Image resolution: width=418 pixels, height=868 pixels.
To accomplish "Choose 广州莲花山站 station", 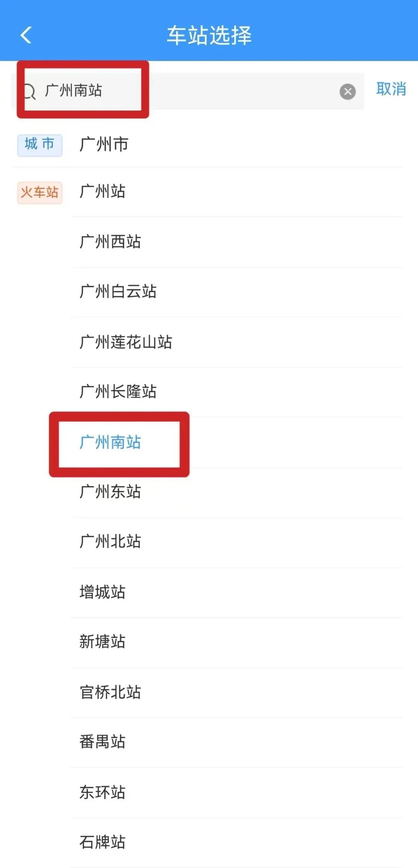I will point(125,342).
